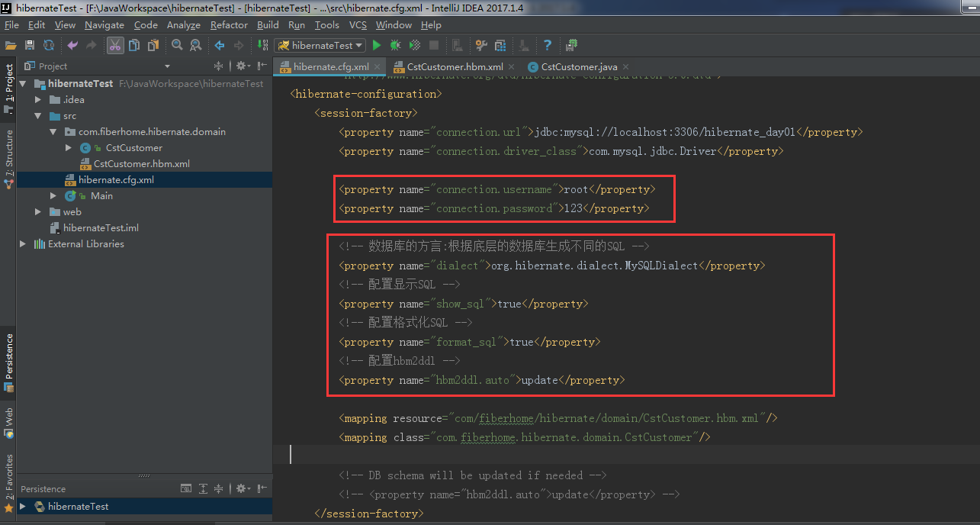Expand the Main class node
This screenshot has width=980, height=525.
click(x=53, y=196)
